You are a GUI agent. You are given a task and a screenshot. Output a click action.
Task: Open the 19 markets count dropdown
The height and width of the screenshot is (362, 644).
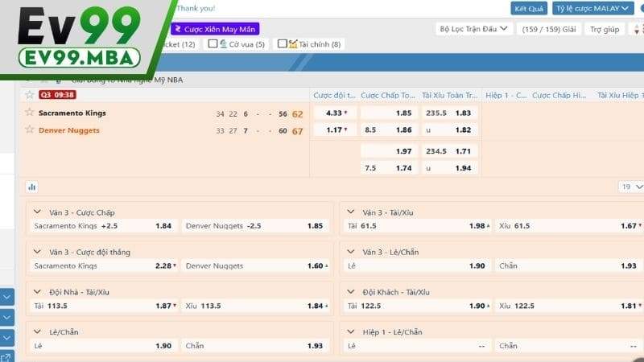click(630, 187)
